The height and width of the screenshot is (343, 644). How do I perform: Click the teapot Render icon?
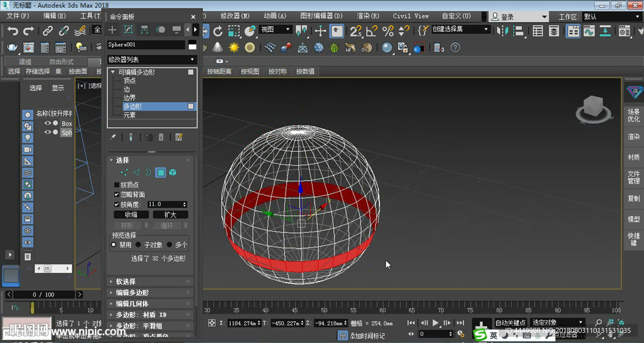13,48
